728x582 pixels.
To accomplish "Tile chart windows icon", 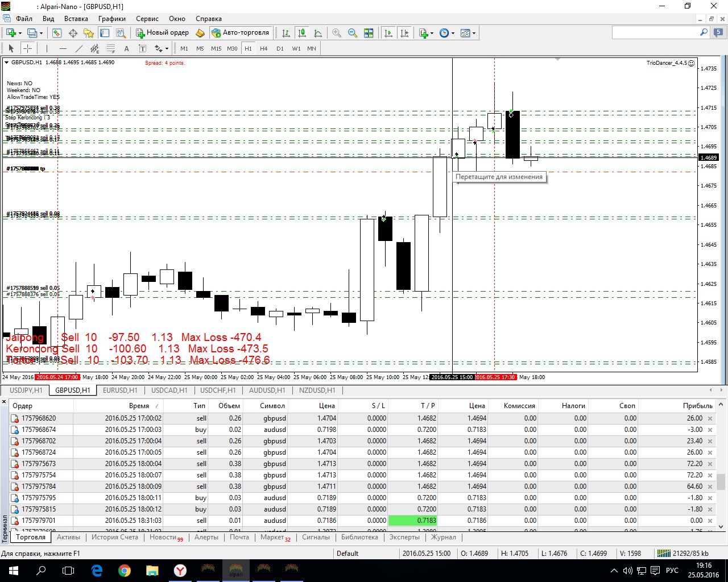I will click(x=369, y=33).
